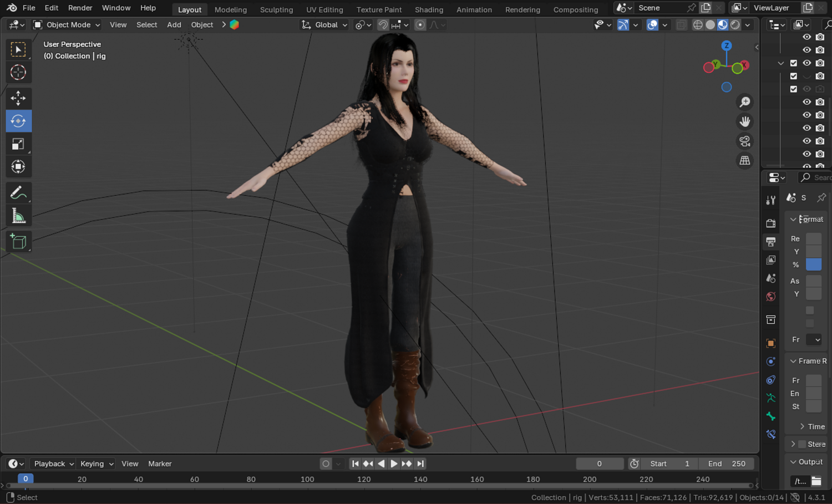Click the viewport zoom magnifier icon

pos(745,102)
